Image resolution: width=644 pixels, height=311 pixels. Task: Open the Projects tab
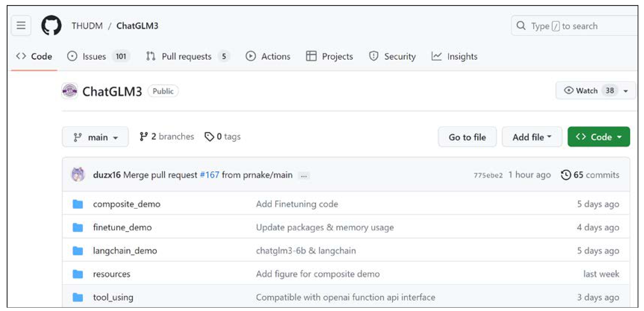coord(329,56)
